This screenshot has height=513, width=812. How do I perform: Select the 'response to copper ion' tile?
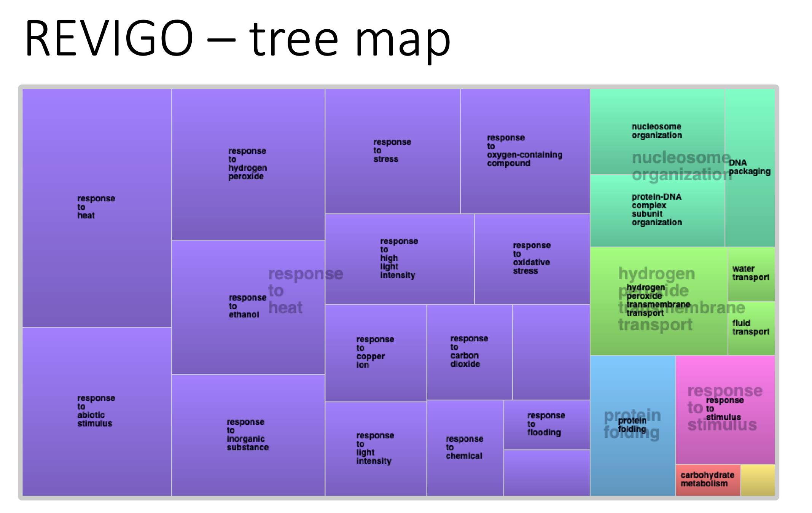376,353
